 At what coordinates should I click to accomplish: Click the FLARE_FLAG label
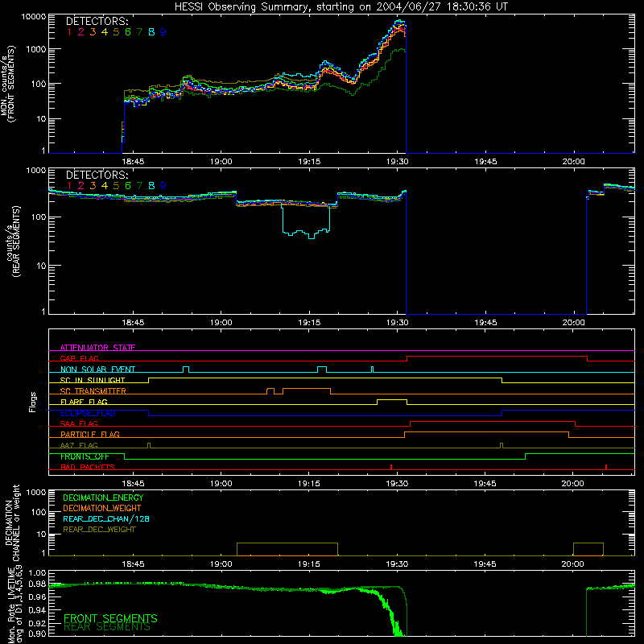[84, 402]
